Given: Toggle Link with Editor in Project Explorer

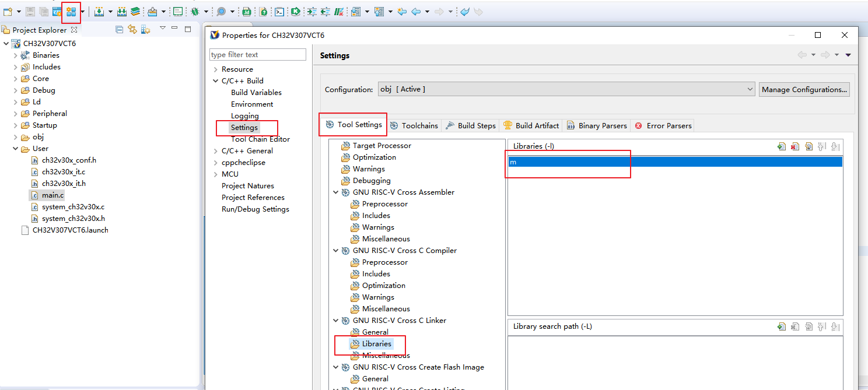Looking at the screenshot, I should tap(132, 29).
